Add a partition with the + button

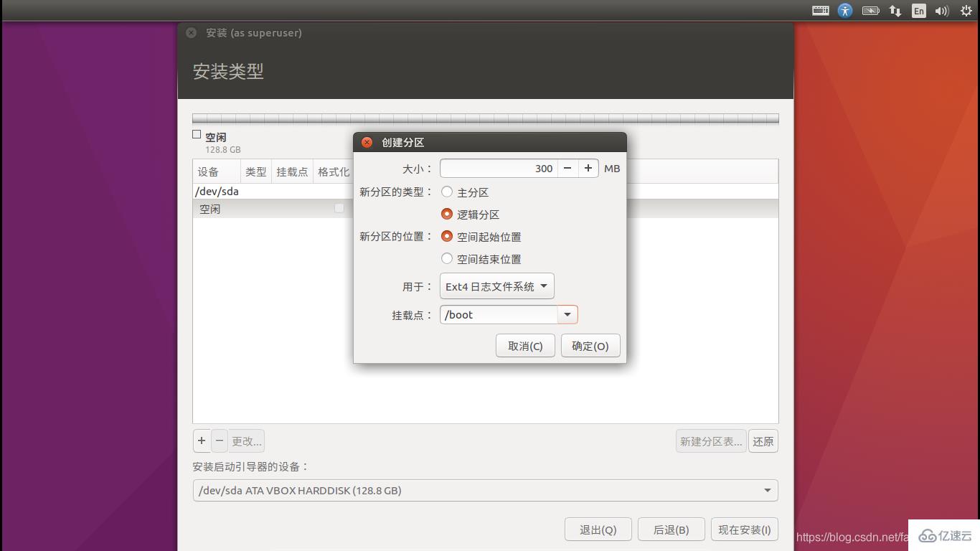[202, 441]
